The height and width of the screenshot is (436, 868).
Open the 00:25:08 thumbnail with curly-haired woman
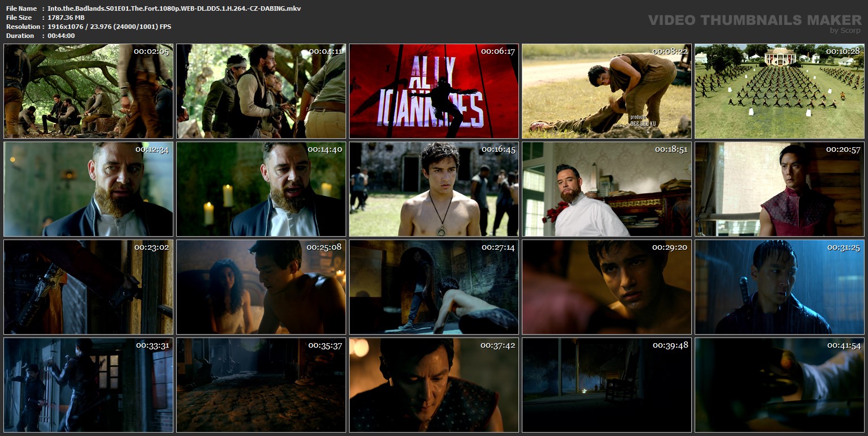[261, 287]
